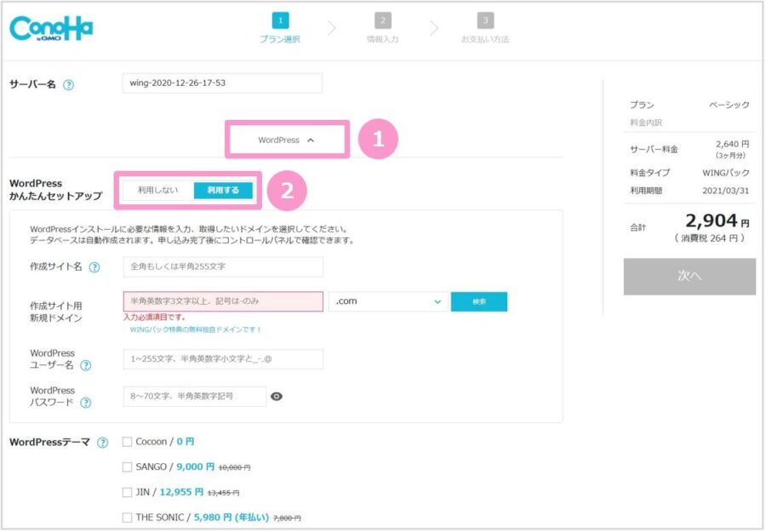Focus the WordPress パスワード input field
766x532 pixels.
pos(194,396)
